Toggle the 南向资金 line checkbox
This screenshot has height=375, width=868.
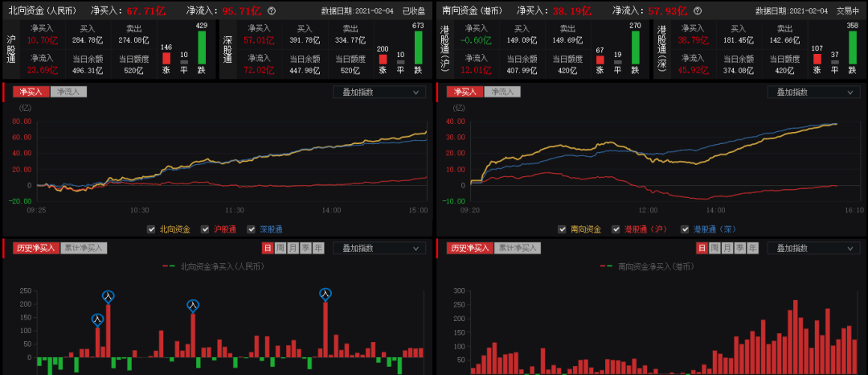coord(562,229)
